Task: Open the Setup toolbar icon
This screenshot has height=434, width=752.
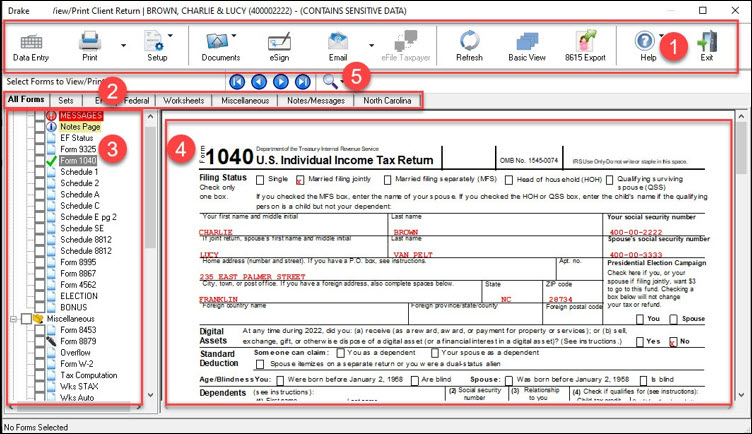Action: click(154, 41)
